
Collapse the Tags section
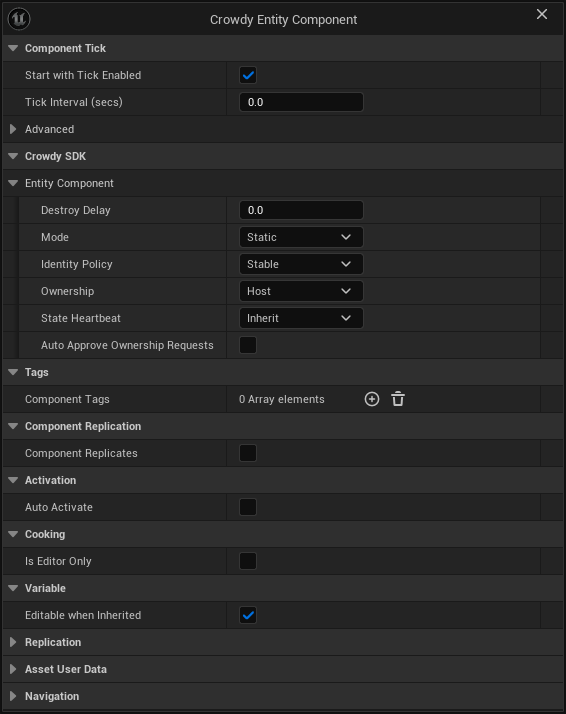[x=13, y=372]
